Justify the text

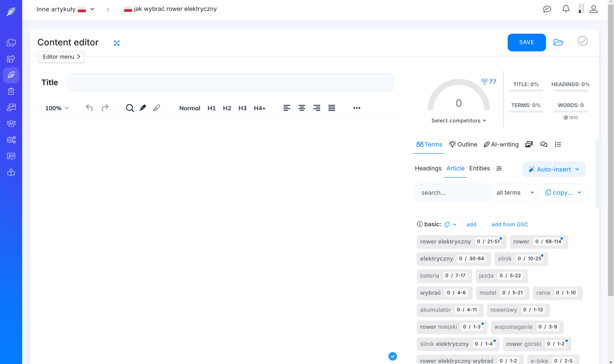point(332,108)
